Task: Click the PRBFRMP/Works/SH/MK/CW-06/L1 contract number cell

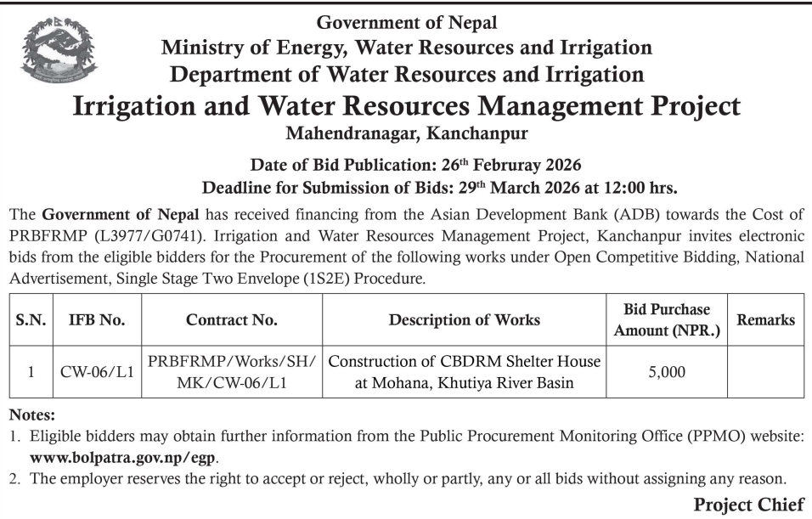Action: click(x=231, y=372)
